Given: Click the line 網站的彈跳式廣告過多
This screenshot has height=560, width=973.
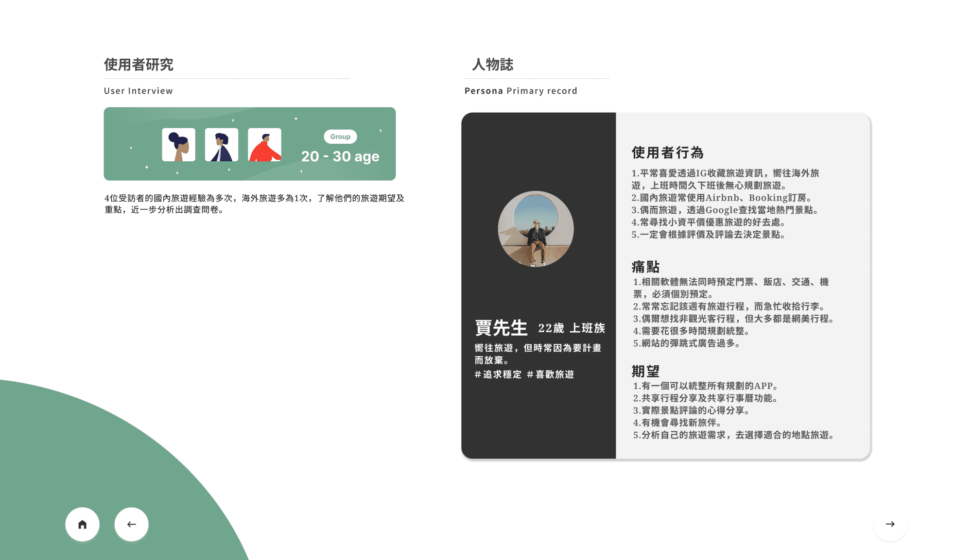Looking at the screenshot, I should pyautogui.click(x=687, y=343).
